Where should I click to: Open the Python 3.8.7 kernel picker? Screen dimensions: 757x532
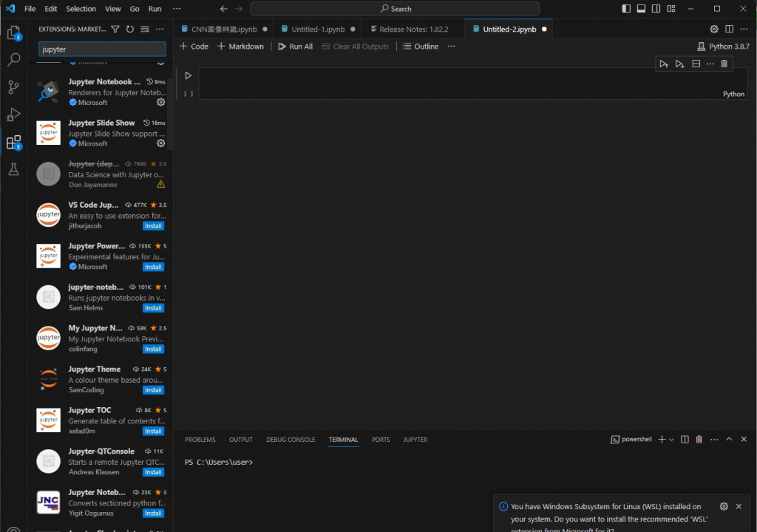[723, 47]
